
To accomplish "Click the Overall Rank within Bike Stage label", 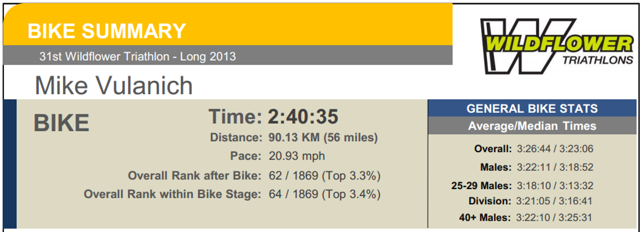I will coord(172,194).
